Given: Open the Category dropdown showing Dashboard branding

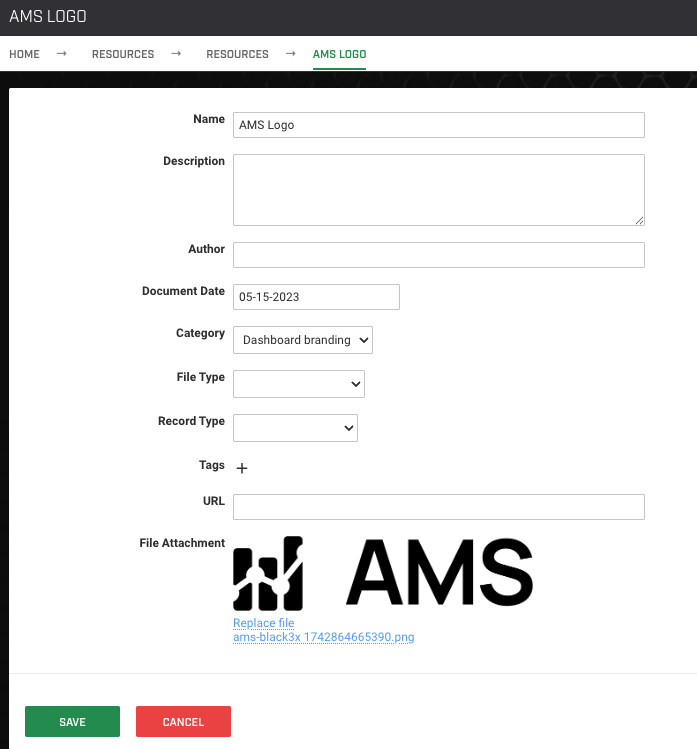Looking at the screenshot, I should click(x=303, y=340).
